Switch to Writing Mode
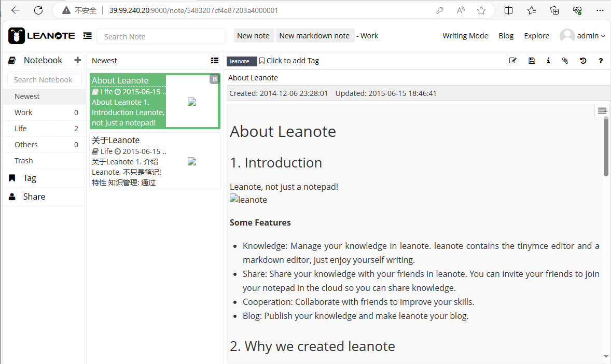 pyautogui.click(x=465, y=36)
